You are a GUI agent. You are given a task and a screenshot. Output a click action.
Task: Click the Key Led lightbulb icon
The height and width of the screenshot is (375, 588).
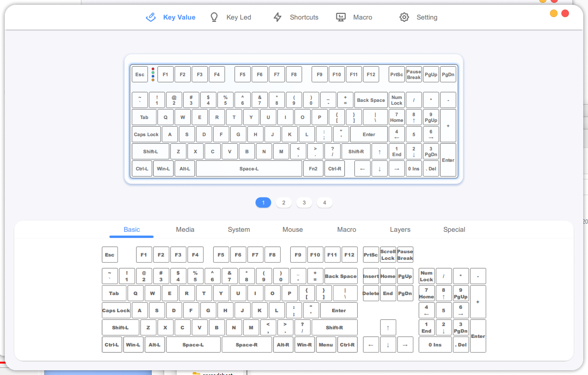pyautogui.click(x=214, y=17)
